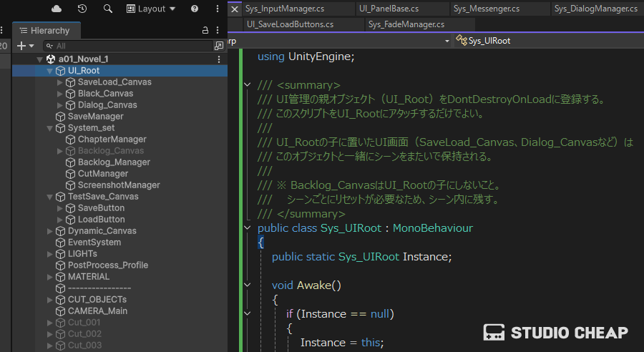Open the help question mark icon
This screenshot has height=352, width=644.
(195, 9)
